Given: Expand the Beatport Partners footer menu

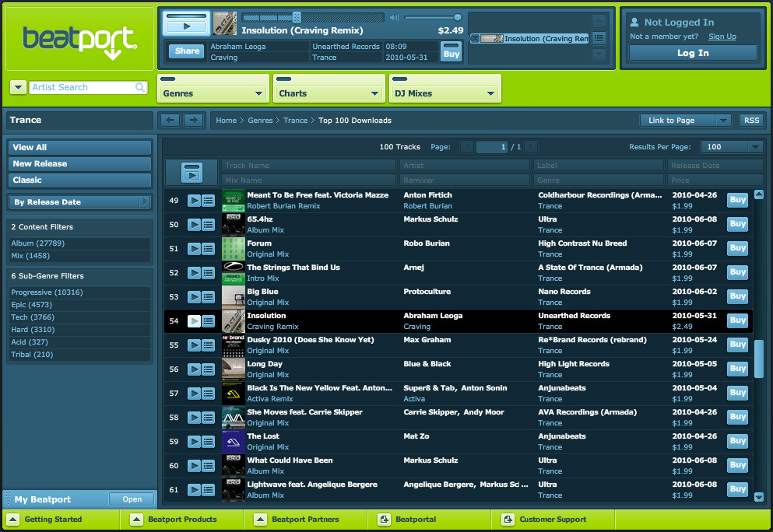Looking at the screenshot, I should point(260,520).
